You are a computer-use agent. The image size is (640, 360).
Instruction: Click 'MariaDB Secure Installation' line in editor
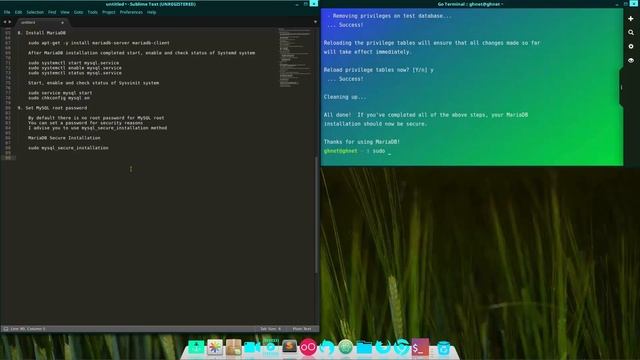[x=64, y=138]
